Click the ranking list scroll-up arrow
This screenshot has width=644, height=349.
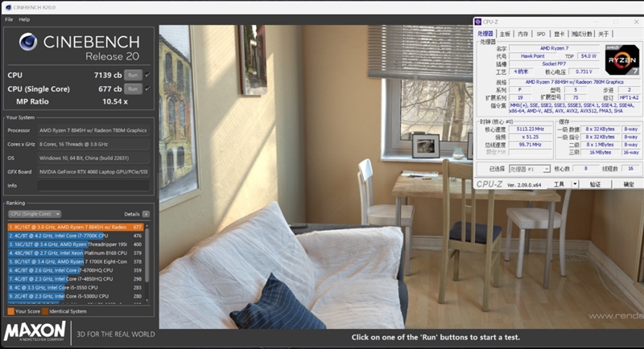pos(147,227)
